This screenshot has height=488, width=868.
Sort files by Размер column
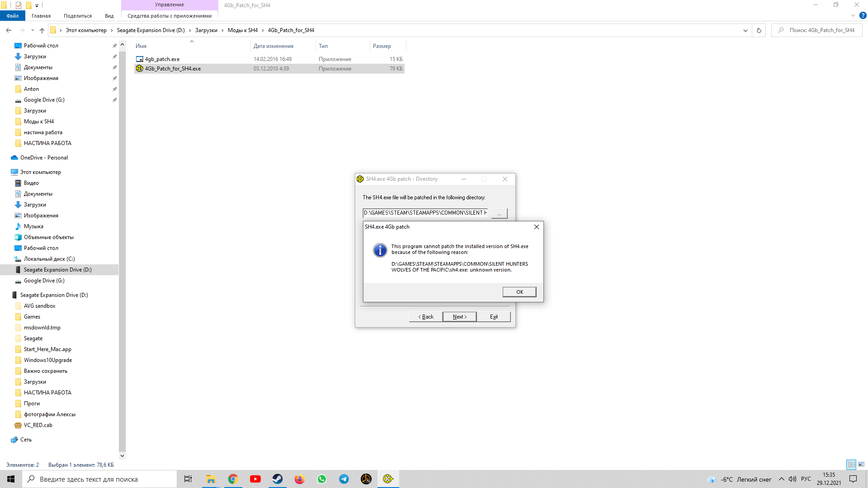pyautogui.click(x=387, y=46)
